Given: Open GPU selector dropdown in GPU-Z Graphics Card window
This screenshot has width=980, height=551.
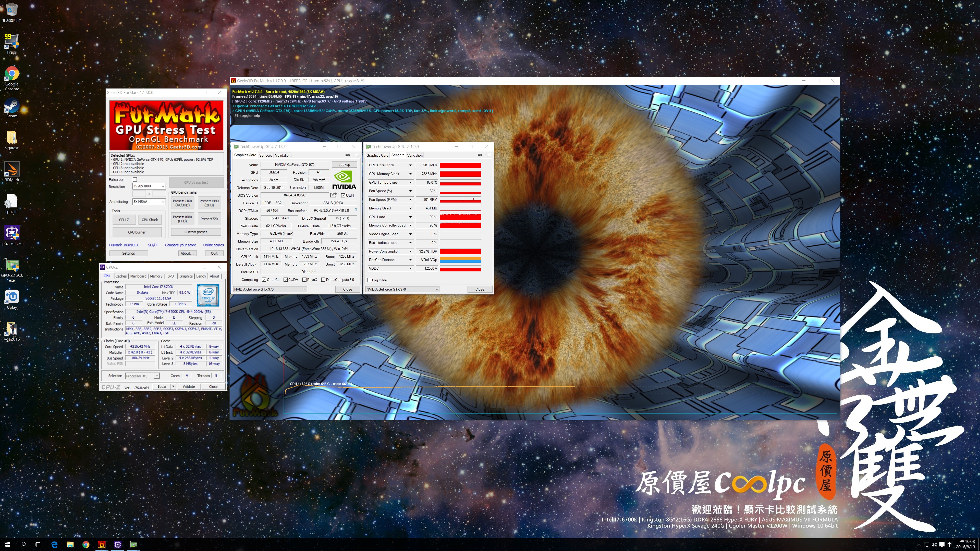Looking at the screenshot, I should pos(270,289).
